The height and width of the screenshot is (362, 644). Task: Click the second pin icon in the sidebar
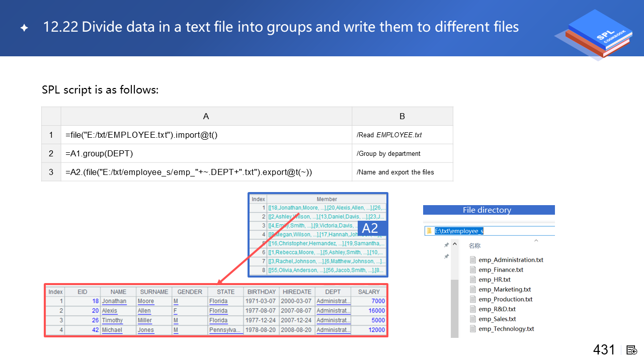(x=446, y=256)
